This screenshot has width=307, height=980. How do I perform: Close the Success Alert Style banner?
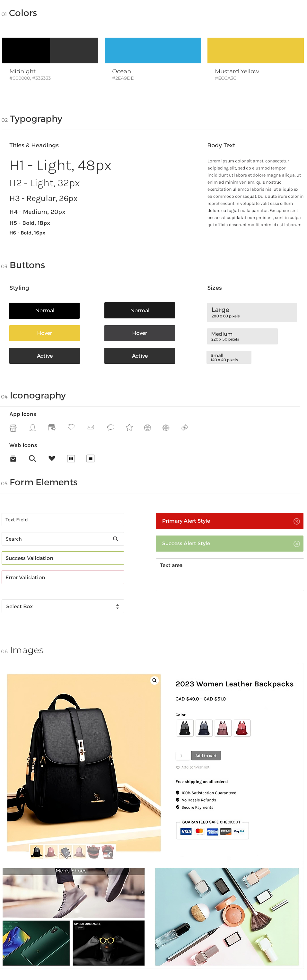coord(296,544)
